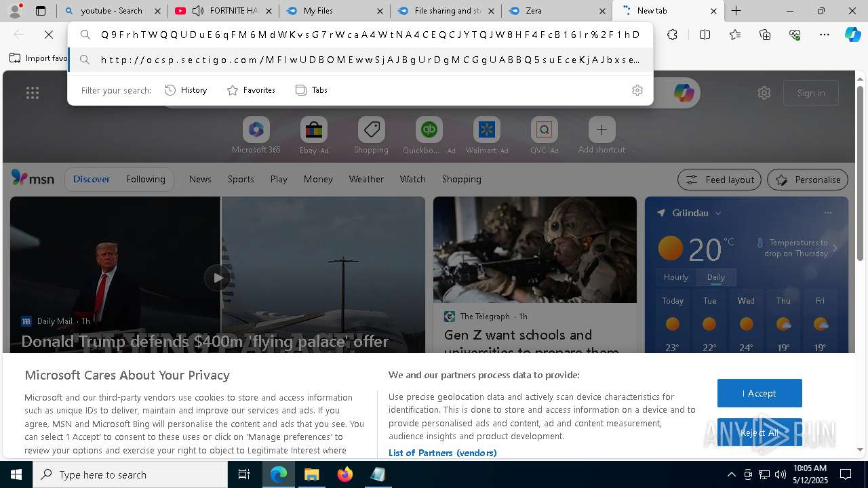Expand the Gründau location dropdown
Image resolution: width=868 pixels, height=488 pixels.
tap(718, 213)
